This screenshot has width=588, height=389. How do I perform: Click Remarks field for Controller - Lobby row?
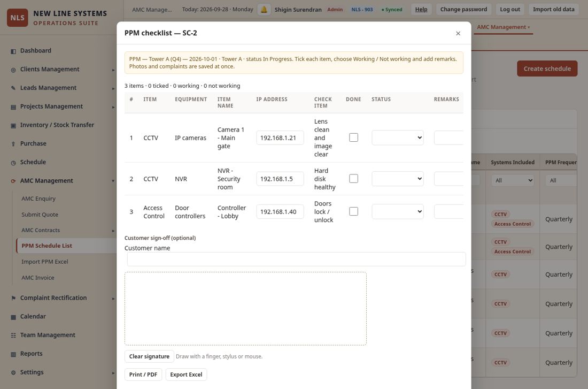(x=448, y=212)
